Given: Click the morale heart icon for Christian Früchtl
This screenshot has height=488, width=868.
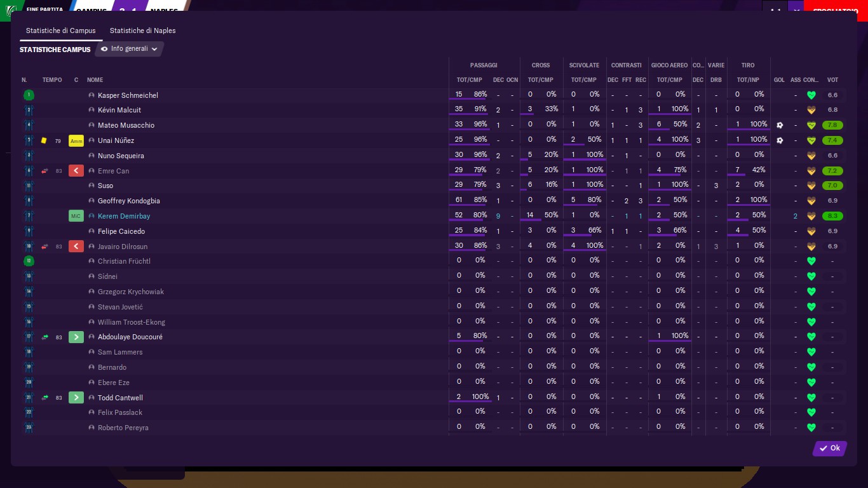Looking at the screenshot, I should tap(811, 261).
